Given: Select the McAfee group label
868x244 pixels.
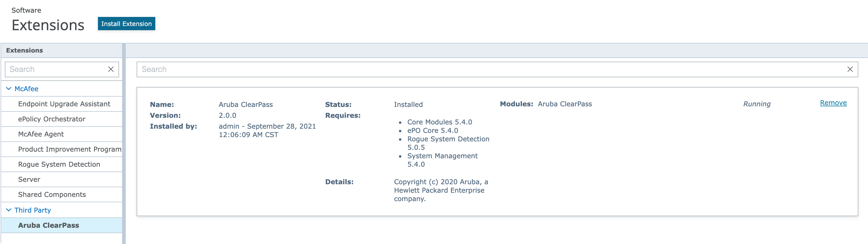Looking at the screenshot, I should click(26, 88).
